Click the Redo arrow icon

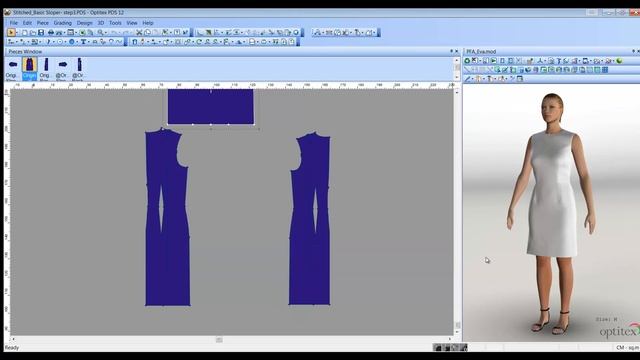[x=125, y=32]
